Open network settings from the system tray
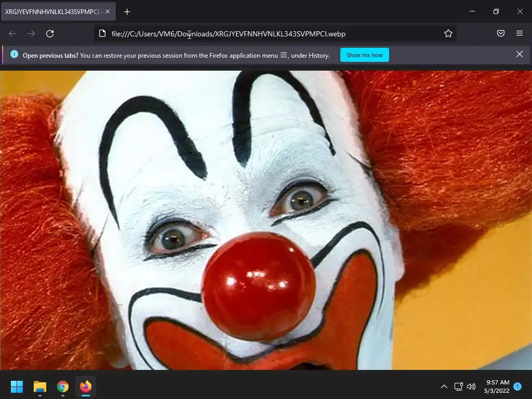Viewport: 532px width, 399px height. [458, 387]
